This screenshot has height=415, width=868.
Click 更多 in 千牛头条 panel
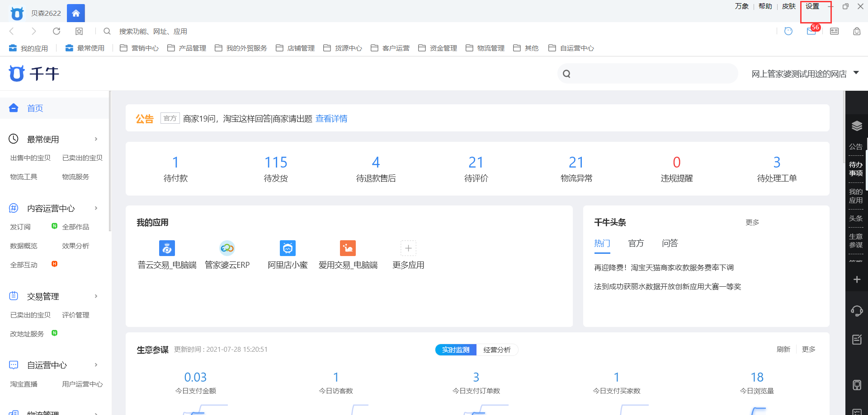(x=752, y=222)
